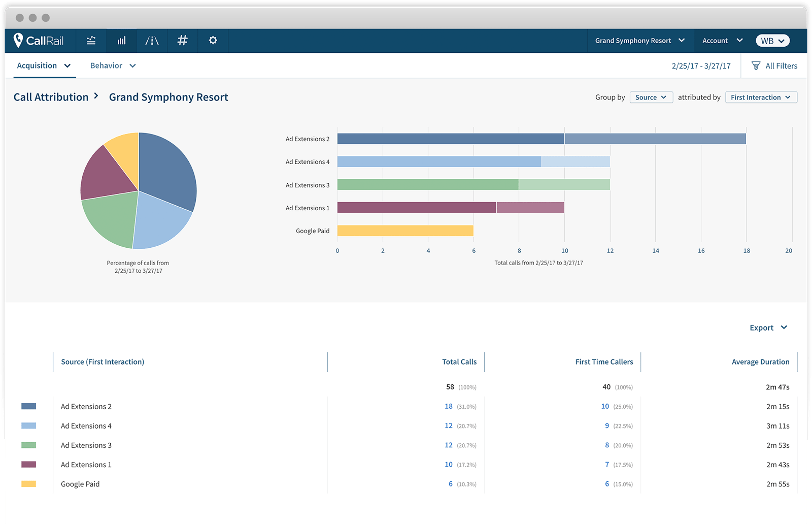Viewport: 812px width, 524px height.
Task: Change the First Interaction attribution dropdown
Action: point(761,97)
